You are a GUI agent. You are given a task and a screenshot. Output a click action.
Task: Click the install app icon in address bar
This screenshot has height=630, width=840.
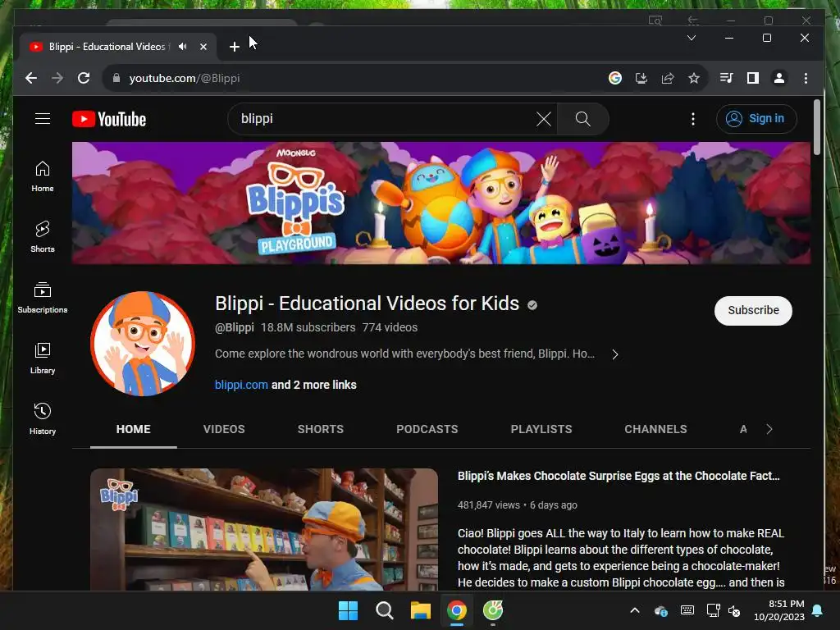[641, 78]
